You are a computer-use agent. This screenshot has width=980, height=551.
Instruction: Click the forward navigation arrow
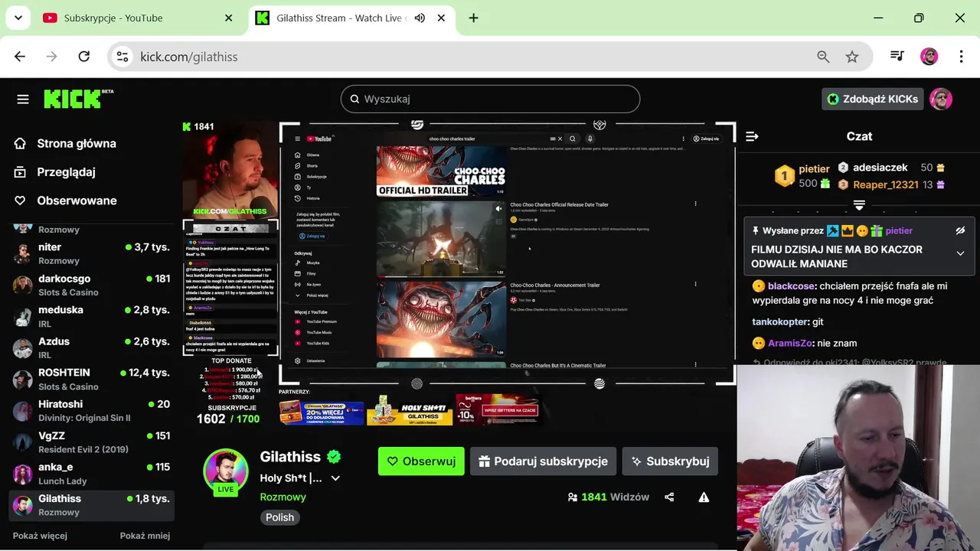tap(51, 57)
